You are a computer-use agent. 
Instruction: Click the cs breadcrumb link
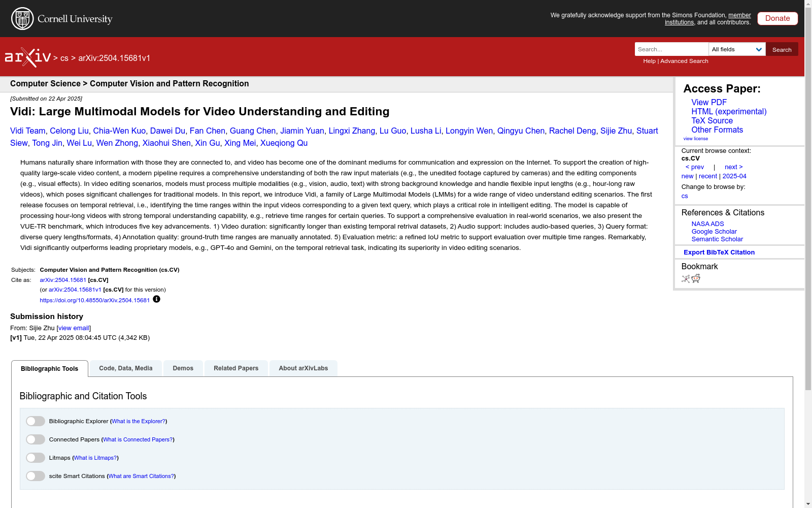pyautogui.click(x=64, y=58)
